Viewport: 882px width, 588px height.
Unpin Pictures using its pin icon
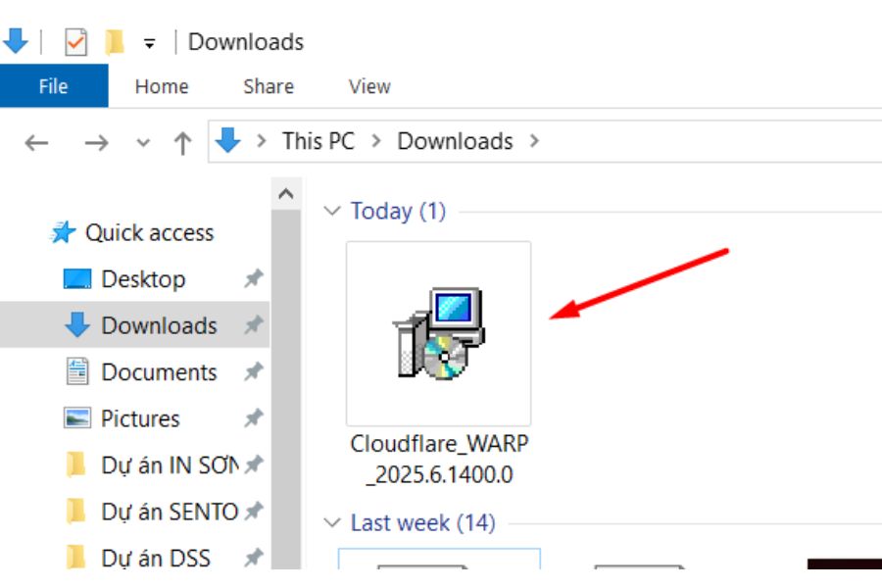(254, 418)
